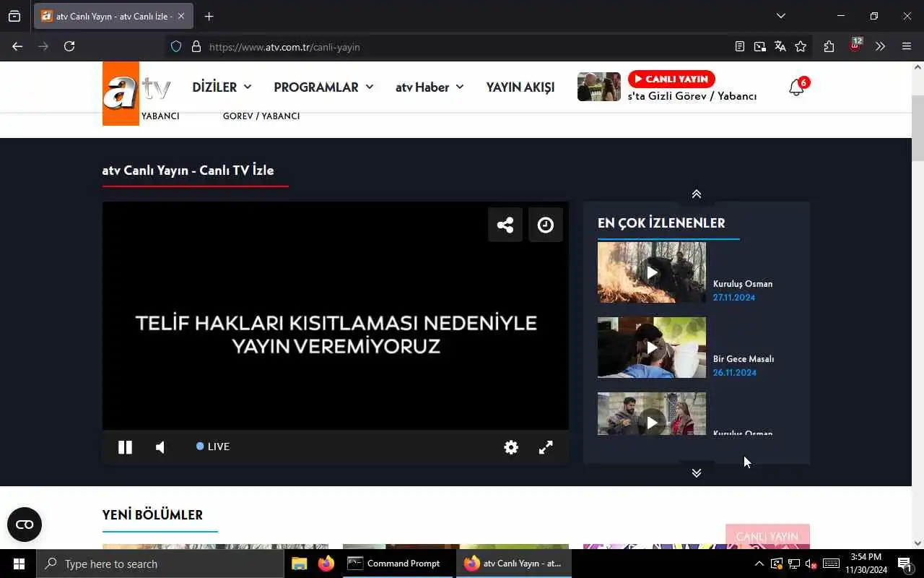Click the LIVE indicator in the player
Screen dimensions: 924x578
(x=213, y=447)
